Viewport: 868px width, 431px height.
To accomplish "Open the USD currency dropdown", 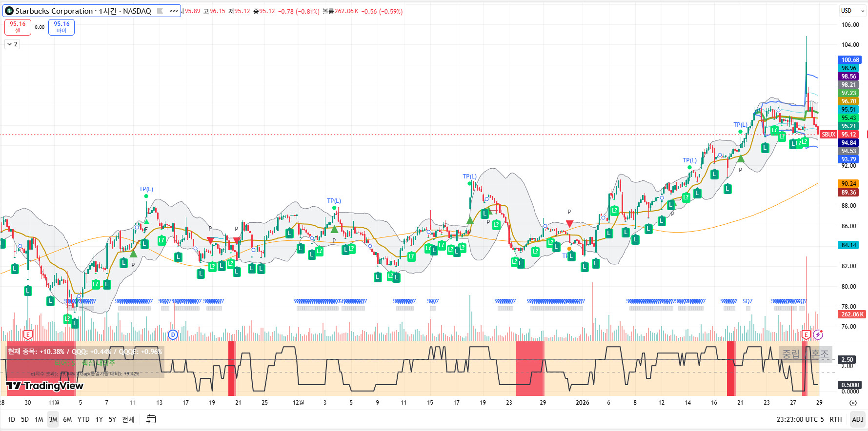I will [852, 11].
